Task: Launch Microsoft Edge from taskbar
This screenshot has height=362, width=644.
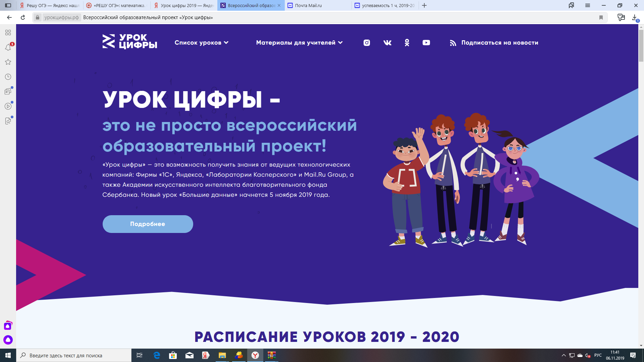Action: [157, 355]
